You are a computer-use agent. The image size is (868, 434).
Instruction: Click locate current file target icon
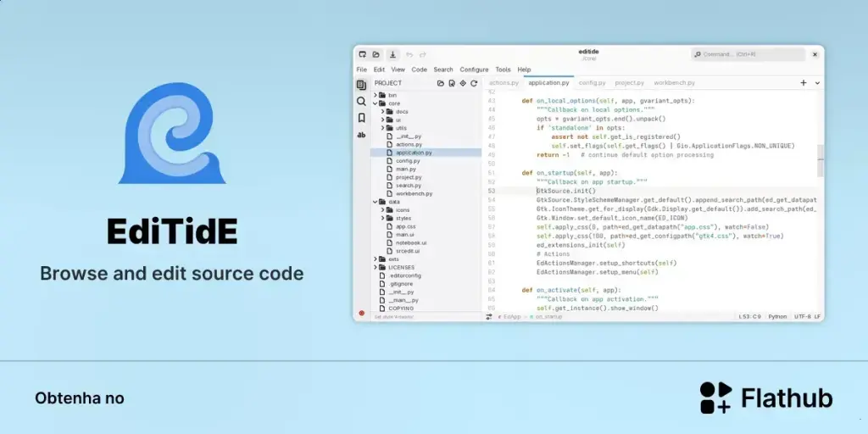pyautogui.click(x=463, y=83)
